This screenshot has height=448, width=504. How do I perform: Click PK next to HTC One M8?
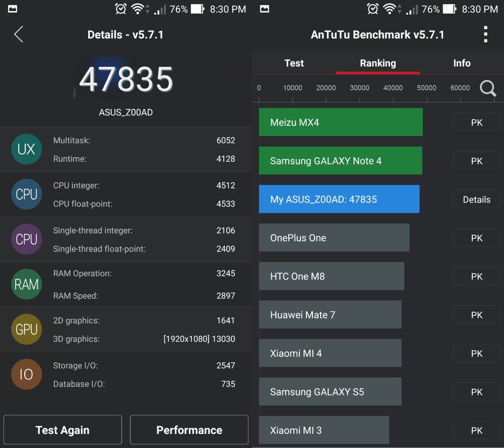[477, 276]
